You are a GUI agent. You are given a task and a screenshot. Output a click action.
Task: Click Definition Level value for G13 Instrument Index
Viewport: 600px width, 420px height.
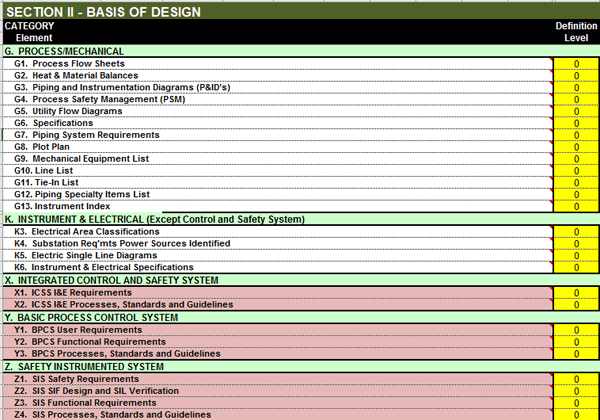click(576, 207)
